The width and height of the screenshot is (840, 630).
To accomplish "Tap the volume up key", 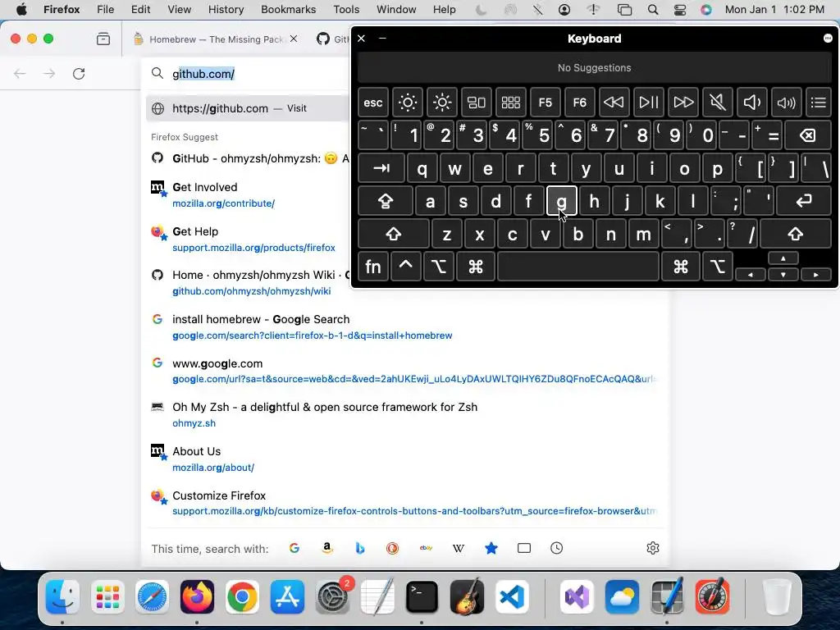I will click(787, 103).
